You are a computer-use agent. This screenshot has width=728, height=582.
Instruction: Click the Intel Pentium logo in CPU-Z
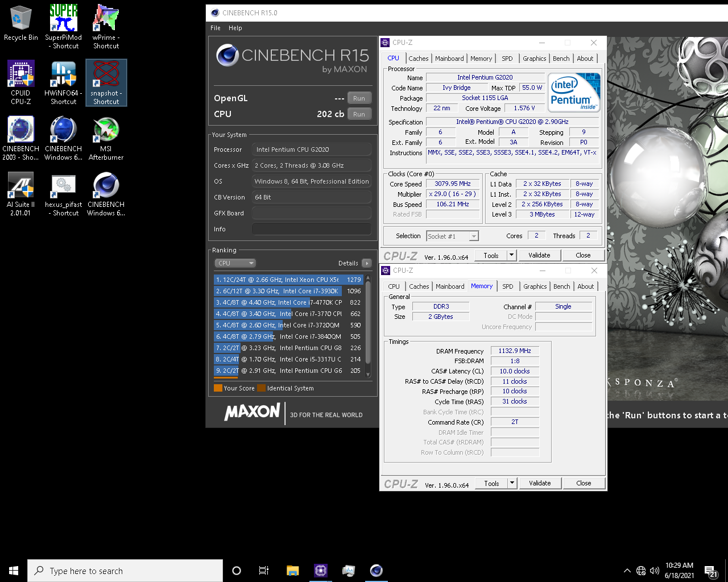tap(574, 92)
